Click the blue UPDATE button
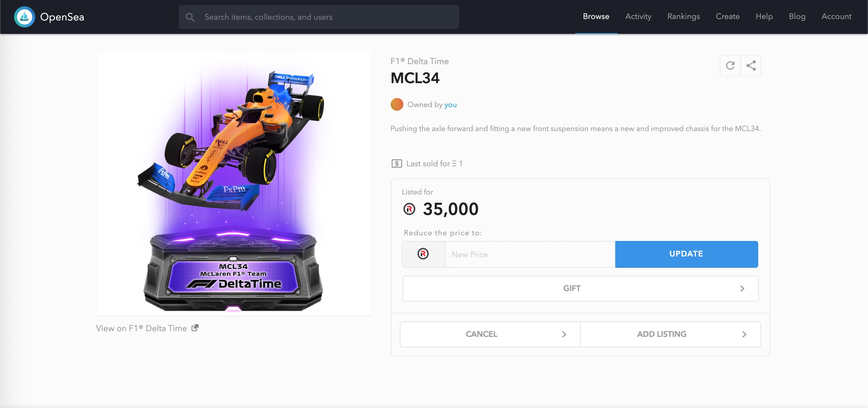Viewport: 868px width, 408px height. click(686, 254)
